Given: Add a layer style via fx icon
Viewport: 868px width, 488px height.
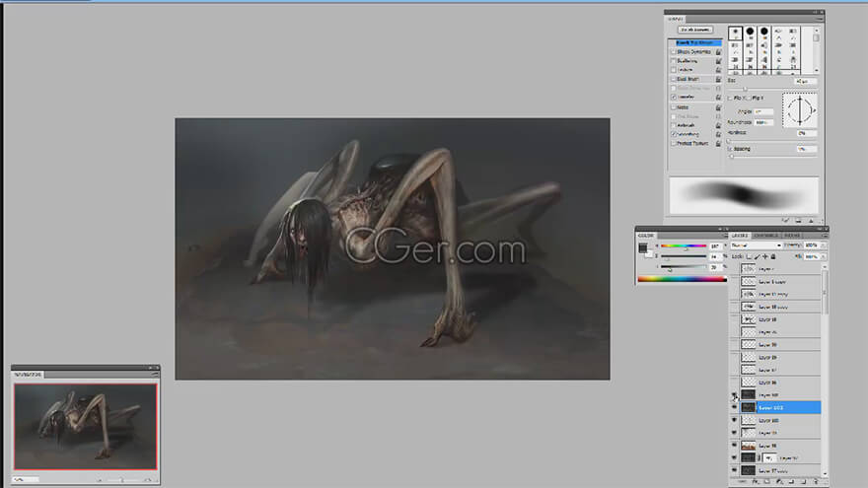Looking at the screenshot, I should point(756,482).
